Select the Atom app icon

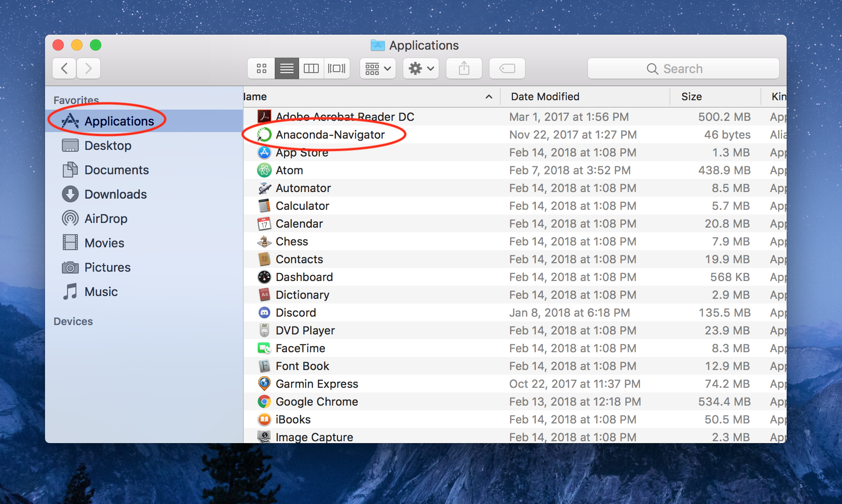pos(264,170)
